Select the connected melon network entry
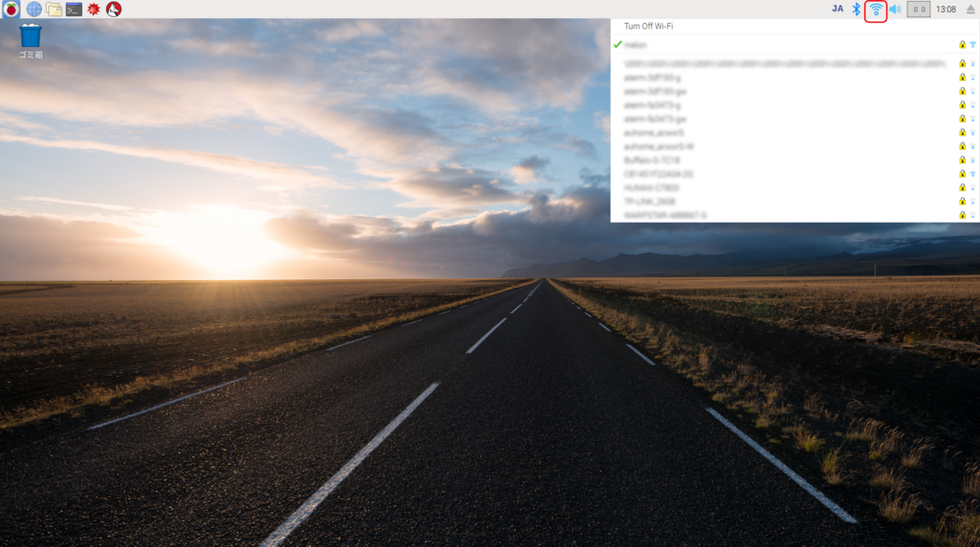Viewport: 980px width, 547px height. (795, 44)
